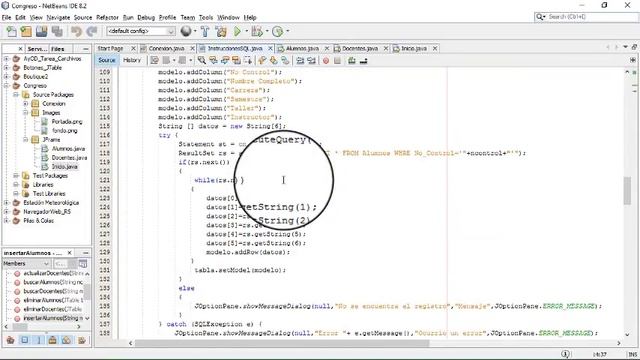Select Inicio.java in project tree
Viewport: 640px width, 360px height.
point(64,167)
